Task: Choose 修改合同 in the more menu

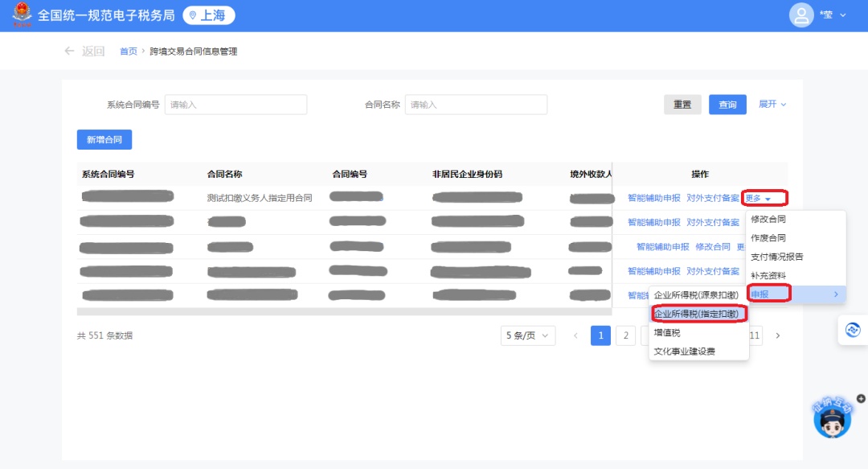Action: [768, 219]
